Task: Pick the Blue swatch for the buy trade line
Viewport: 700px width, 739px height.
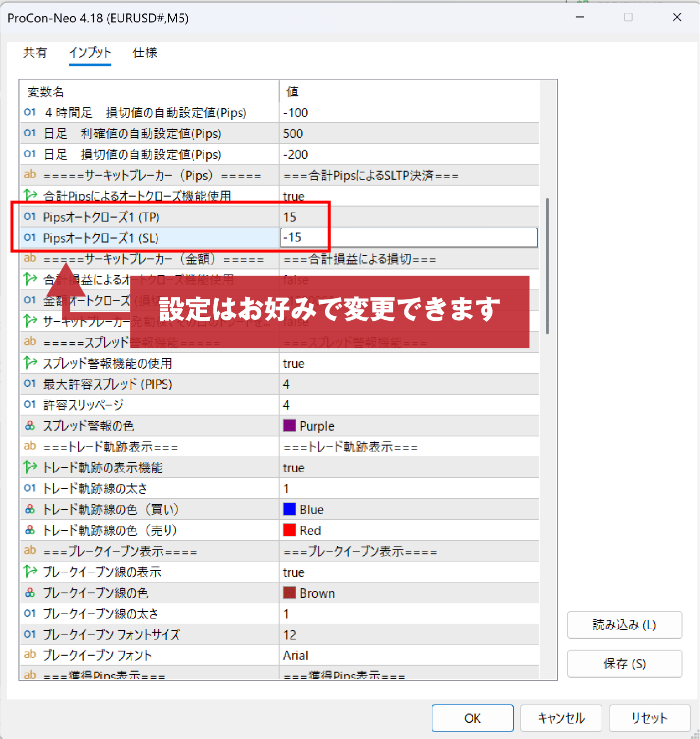Action: pyautogui.click(x=290, y=509)
